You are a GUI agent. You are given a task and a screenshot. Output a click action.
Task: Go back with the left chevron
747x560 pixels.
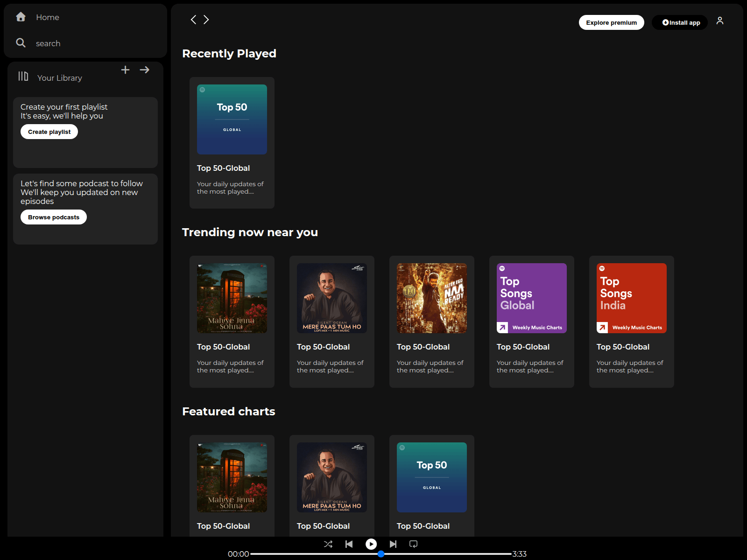click(x=193, y=20)
